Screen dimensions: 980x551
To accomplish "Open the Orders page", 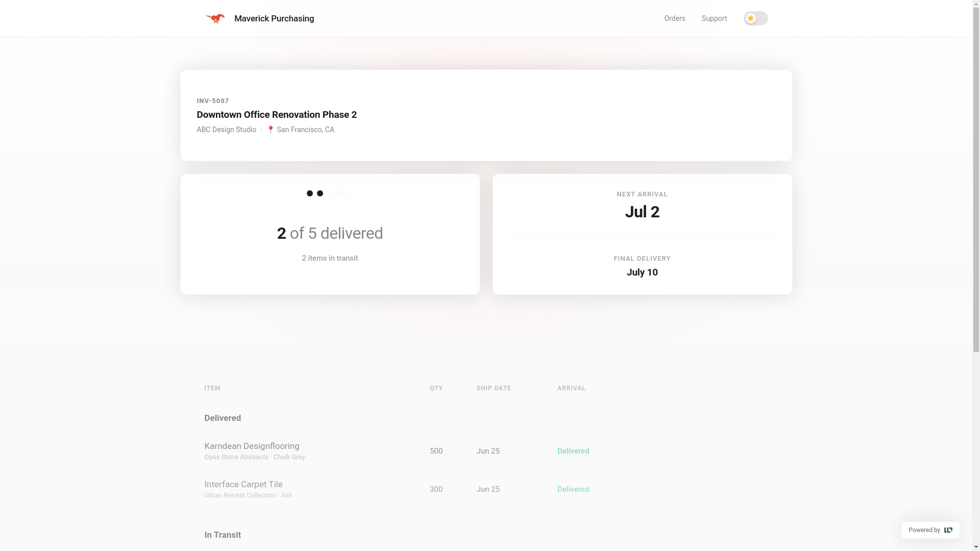I will tap(674, 18).
